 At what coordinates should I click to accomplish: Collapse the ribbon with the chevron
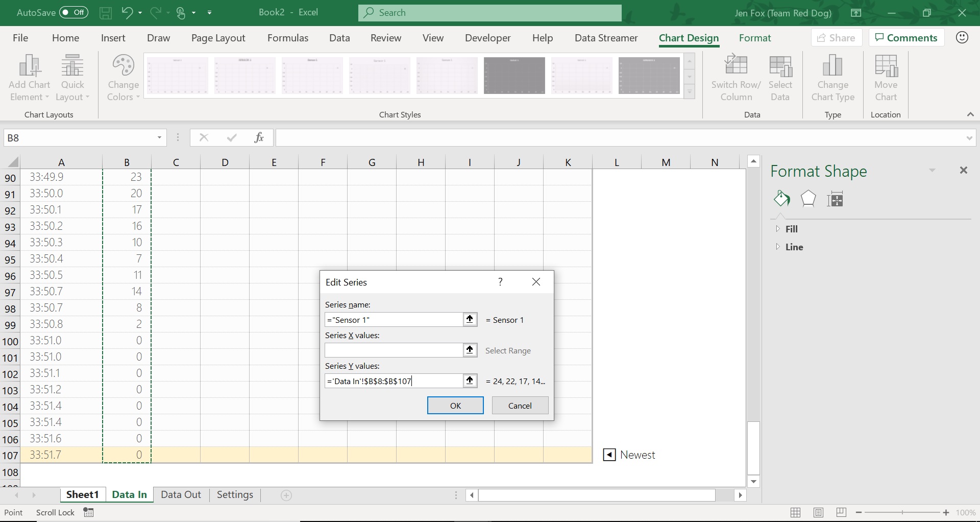pyautogui.click(x=970, y=115)
